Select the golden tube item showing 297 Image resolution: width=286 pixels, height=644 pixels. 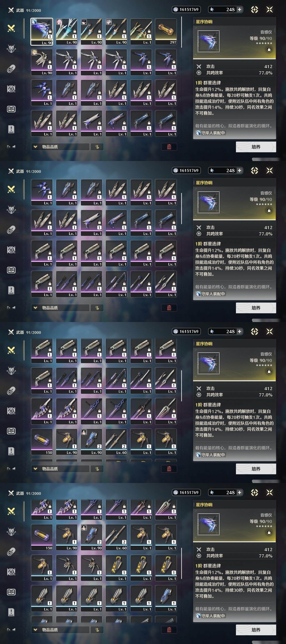coord(166,32)
